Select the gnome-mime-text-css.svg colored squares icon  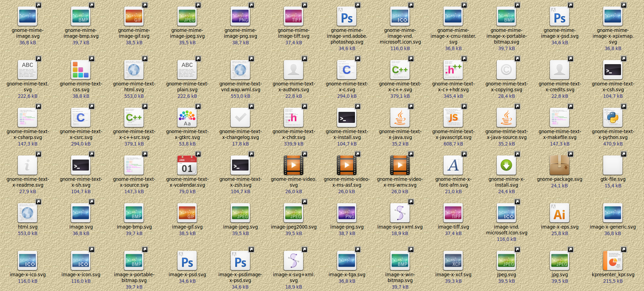[81, 70]
